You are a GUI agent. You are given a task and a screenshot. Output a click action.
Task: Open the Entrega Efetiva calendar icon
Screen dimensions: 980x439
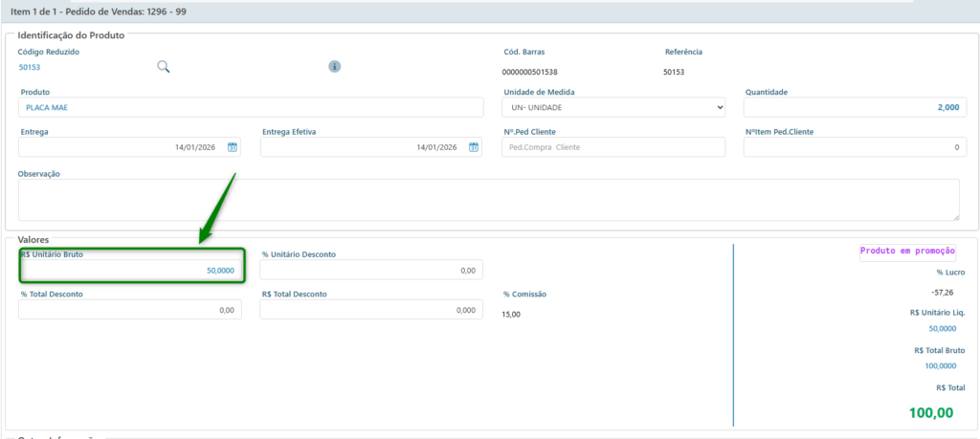(474, 147)
